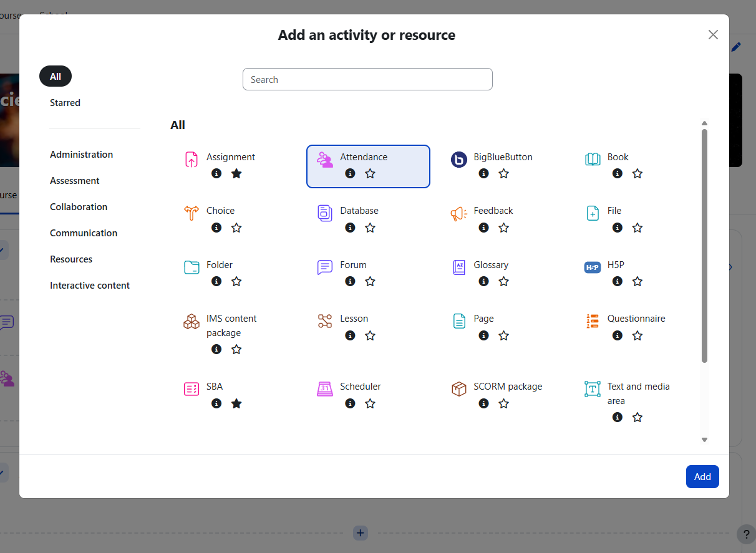Filter by Communication category
The width and height of the screenshot is (756, 553).
click(x=84, y=233)
